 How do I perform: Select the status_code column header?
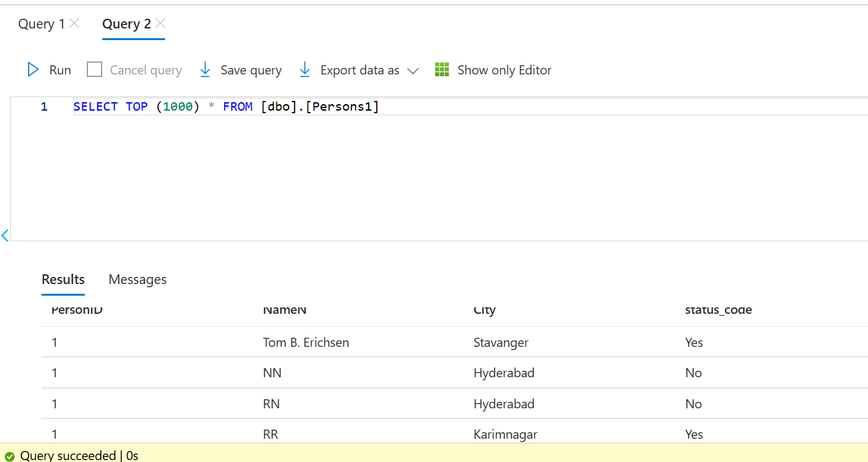click(719, 310)
